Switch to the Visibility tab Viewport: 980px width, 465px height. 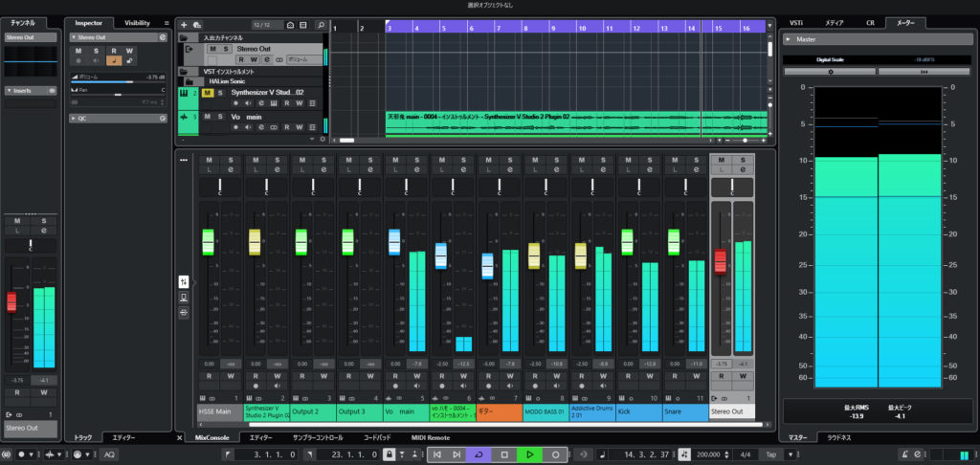(x=137, y=22)
